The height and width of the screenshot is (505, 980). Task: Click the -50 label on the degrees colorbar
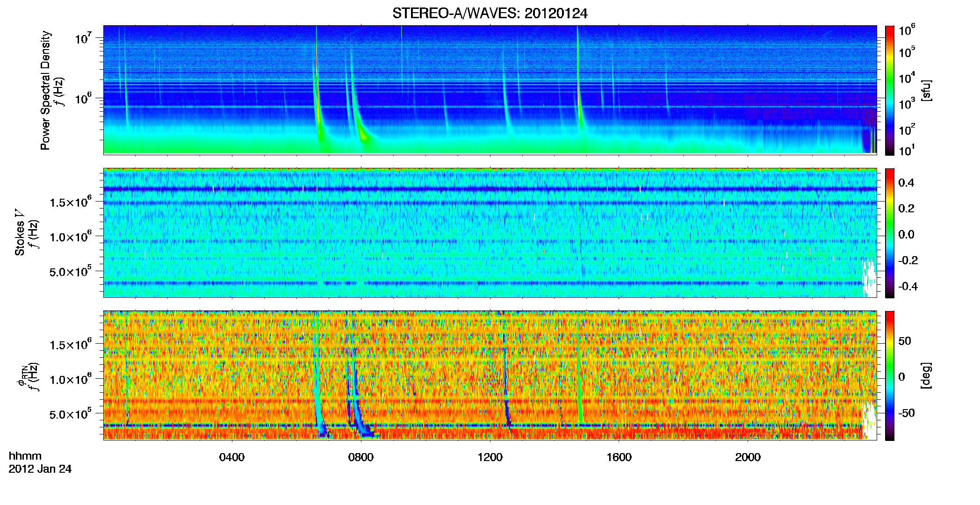click(907, 413)
